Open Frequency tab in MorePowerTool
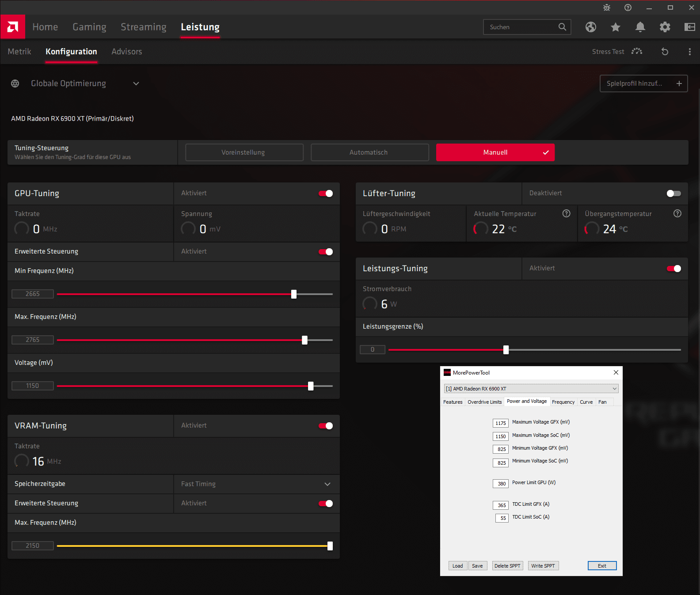Screen dimensions: 700x595 click(x=563, y=402)
